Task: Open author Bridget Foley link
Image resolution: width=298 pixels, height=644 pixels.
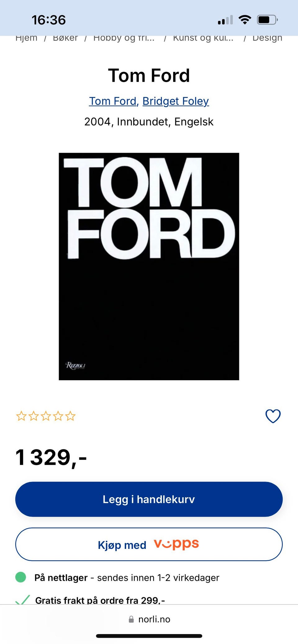Action: [x=176, y=101]
